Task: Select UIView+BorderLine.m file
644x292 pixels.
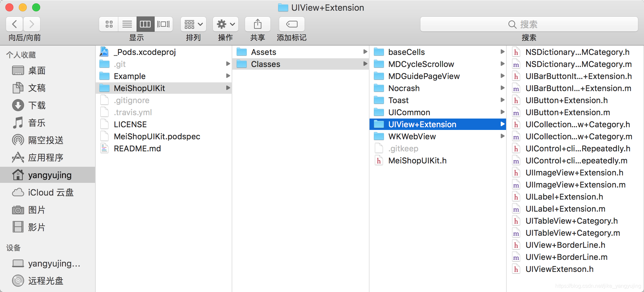Action: 575,257
